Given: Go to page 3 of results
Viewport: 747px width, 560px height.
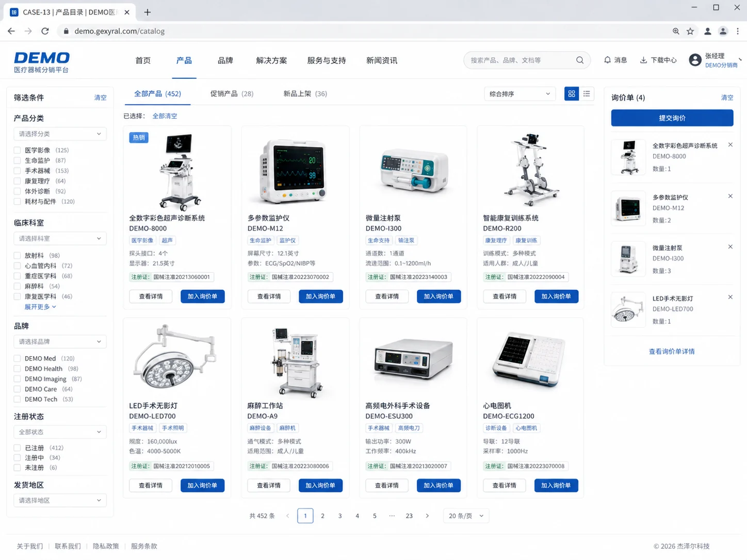Looking at the screenshot, I should pyautogui.click(x=340, y=516).
